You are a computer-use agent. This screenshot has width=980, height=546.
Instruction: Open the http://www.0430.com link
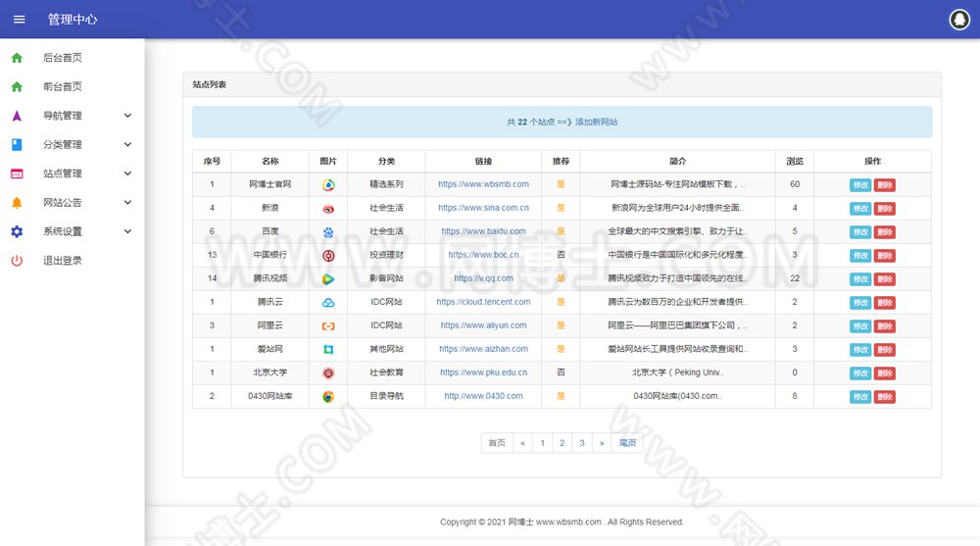[x=483, y=396]
